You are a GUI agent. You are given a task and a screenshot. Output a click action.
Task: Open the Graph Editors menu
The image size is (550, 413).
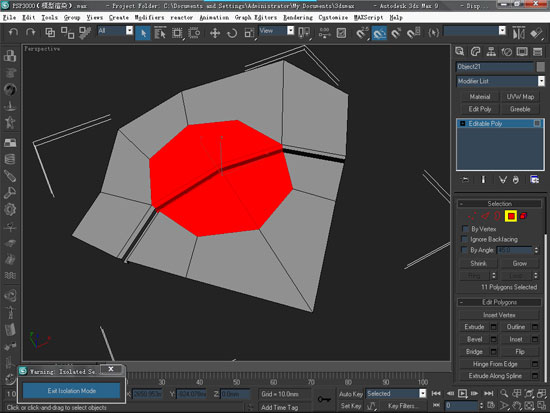tap(256, 18)
